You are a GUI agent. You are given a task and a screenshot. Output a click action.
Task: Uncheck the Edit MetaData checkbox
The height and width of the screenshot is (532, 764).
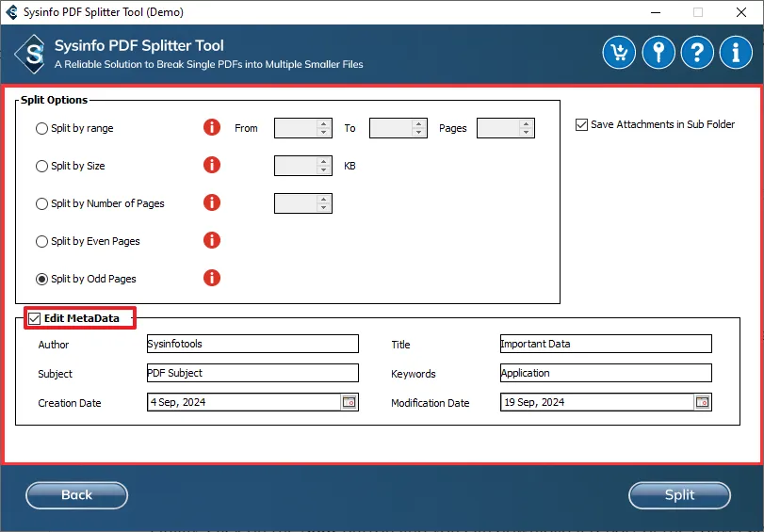(x=35, y=318)
